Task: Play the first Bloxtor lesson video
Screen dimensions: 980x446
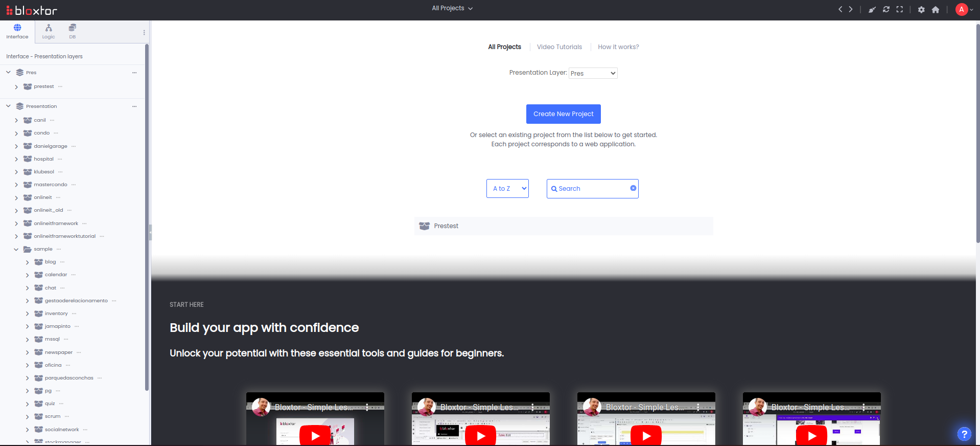Action: [315, 436]
